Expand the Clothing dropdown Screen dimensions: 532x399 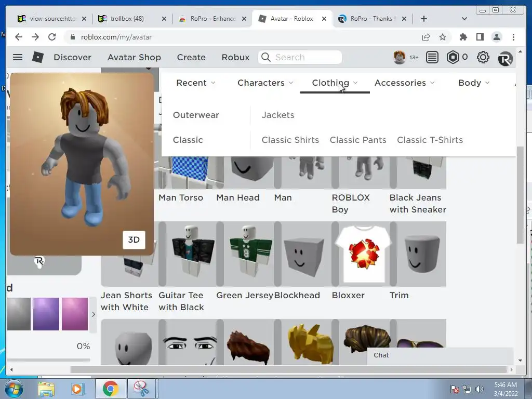(335, 83)
